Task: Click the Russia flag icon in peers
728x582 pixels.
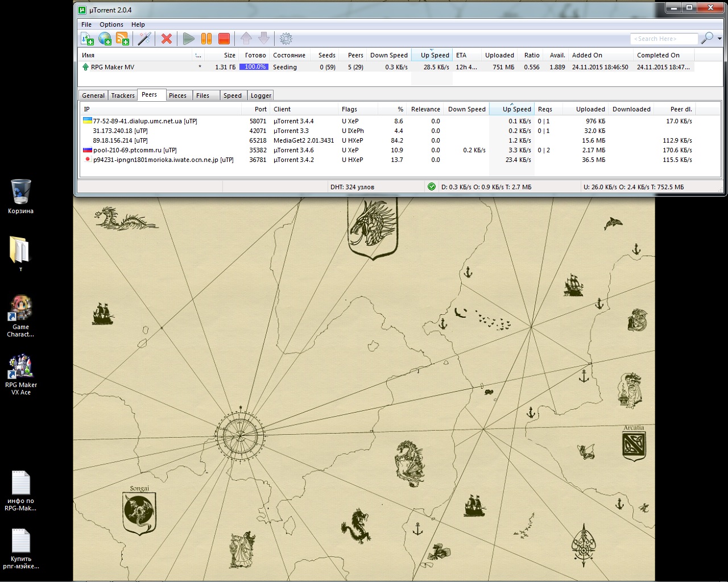Action: 88,149
